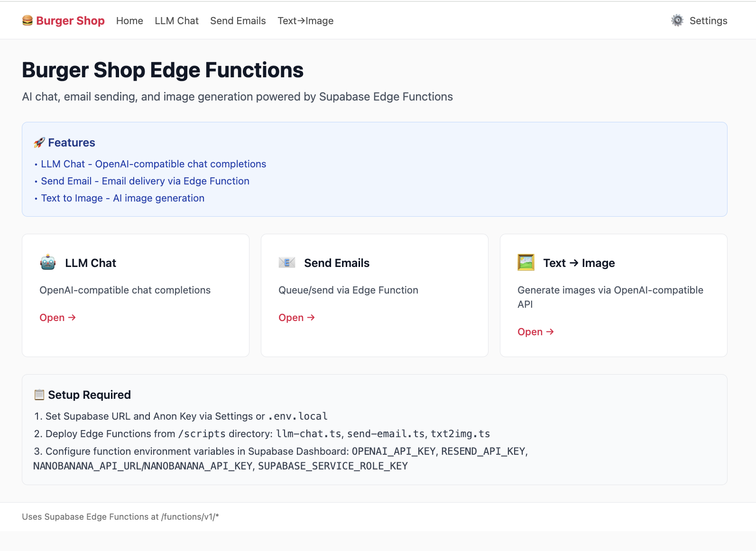Click the rocket icon beside Features
This screenshot has height=551, width=756.
39,143
